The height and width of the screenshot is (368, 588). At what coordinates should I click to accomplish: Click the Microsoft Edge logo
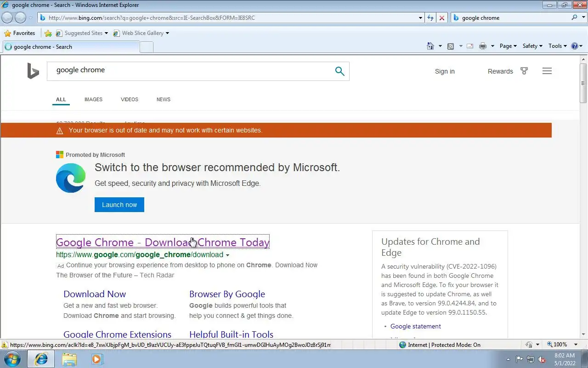click(71, 178)
